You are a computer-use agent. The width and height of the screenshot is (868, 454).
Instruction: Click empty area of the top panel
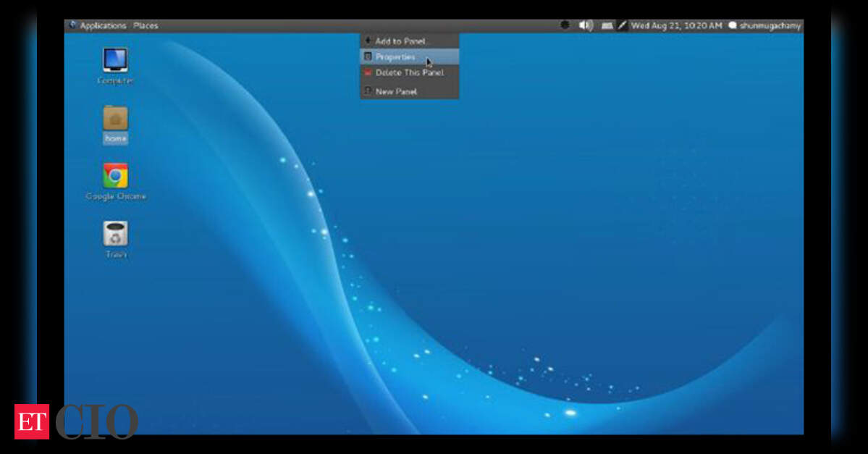[290, 25]
